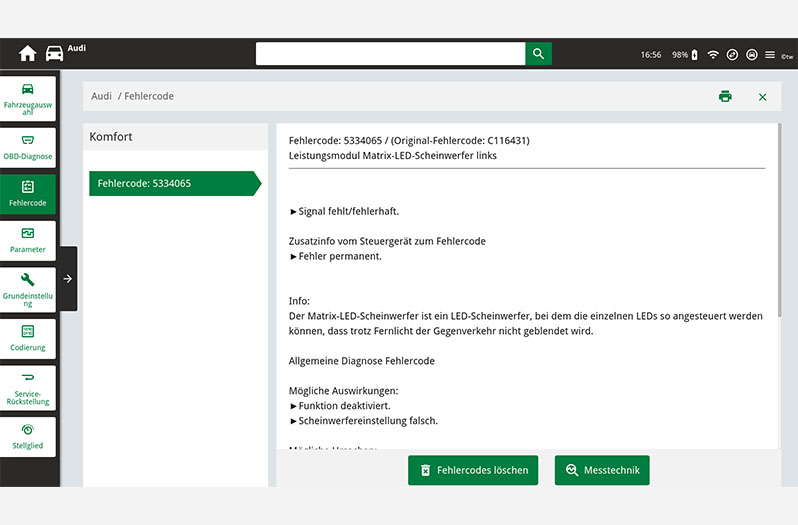The image size is (798, 525).
Task: Click the vehicle connection circle icon
Action: click(751, 54)
